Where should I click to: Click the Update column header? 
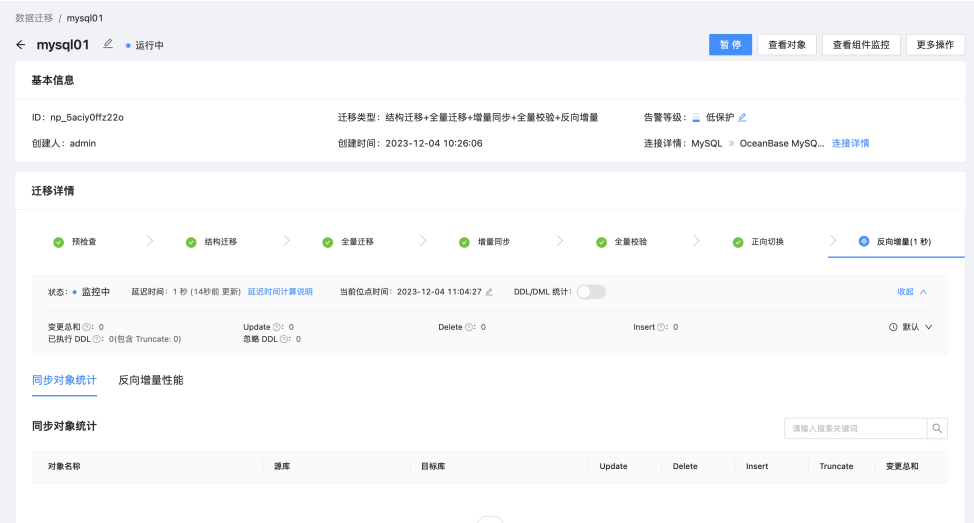(x=613, y=466)
